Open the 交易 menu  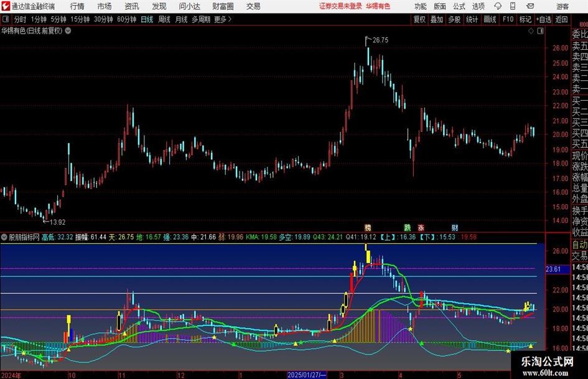coord(253,6)
